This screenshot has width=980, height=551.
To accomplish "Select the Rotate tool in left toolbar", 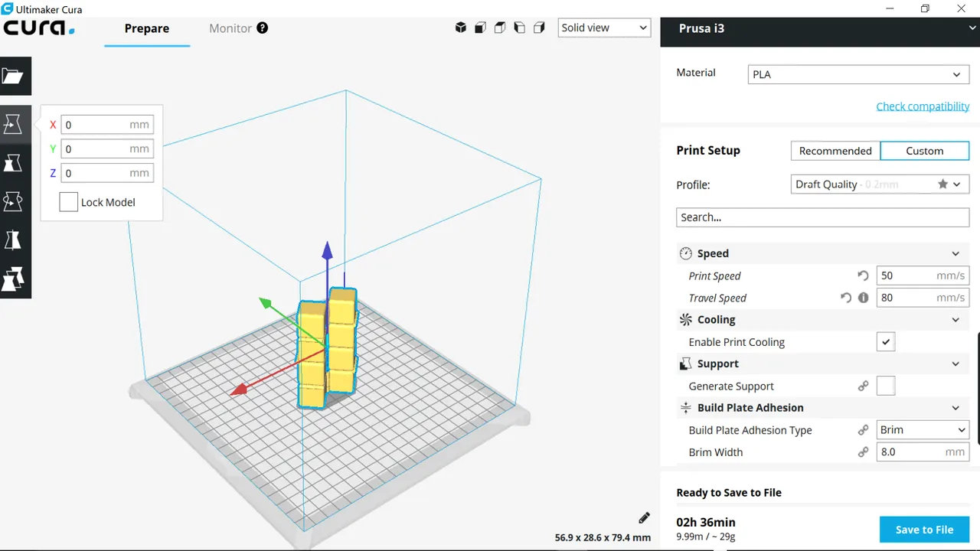I will pyautogui.click(x=13, y=201).
